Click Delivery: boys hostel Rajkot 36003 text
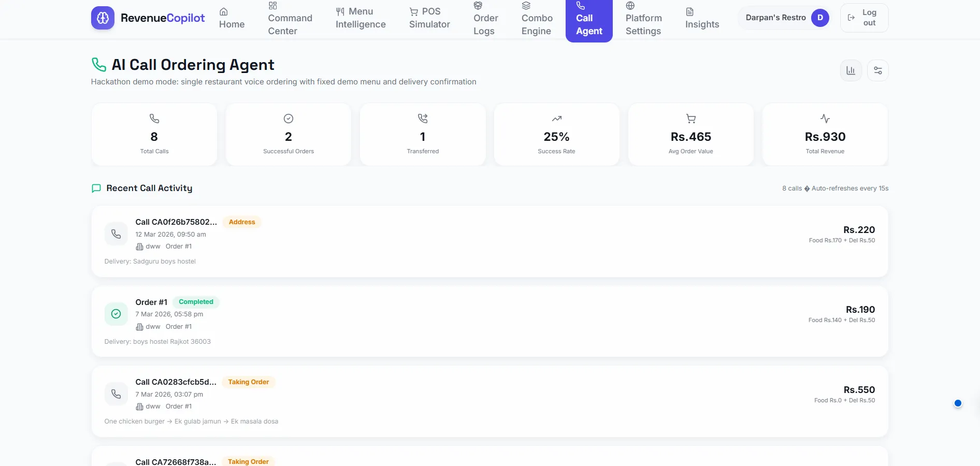The height and width of the screenshot is (466, 980). [157, 342]
